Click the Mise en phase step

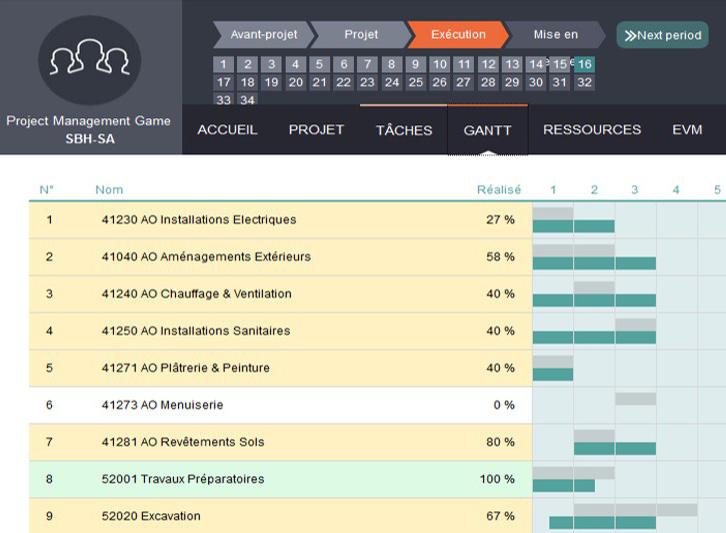pyautogui.click(x=555, y=35)
